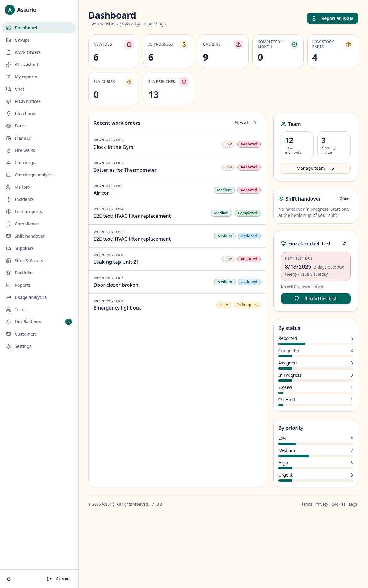Screen dimensions: 368x588
Task: Open work order Clock In the Gym
Action: tap(177, 144)
